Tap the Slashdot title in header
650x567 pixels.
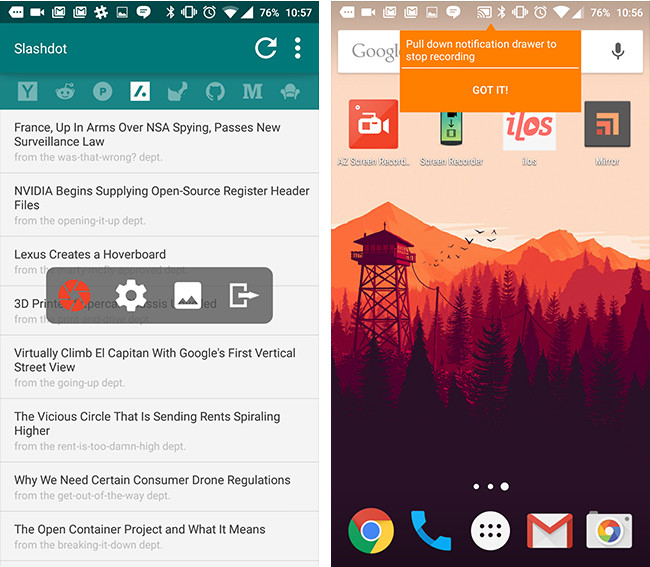(x=41, y=48)
